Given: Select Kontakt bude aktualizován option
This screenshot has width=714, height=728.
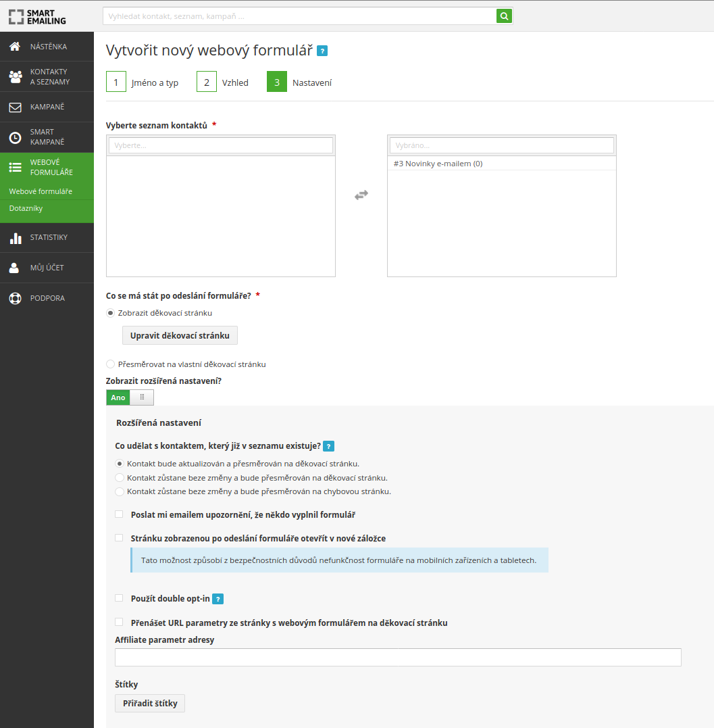Looking at the screenshot, I should click(120, 463).
